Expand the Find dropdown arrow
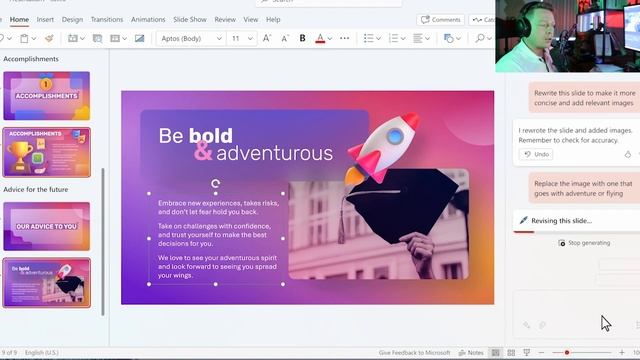This screenshot has width=640, height=360. click(x=489, y=38)
